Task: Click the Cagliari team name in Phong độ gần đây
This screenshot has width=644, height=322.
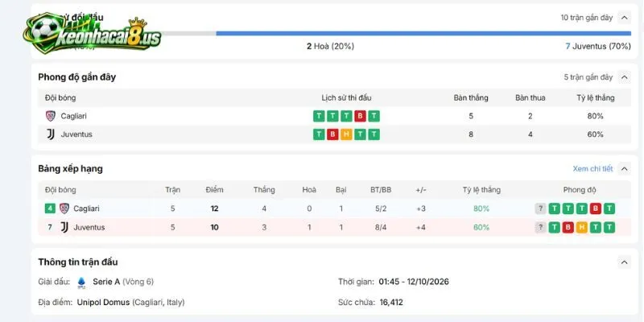Action: (x=73, y=116)
